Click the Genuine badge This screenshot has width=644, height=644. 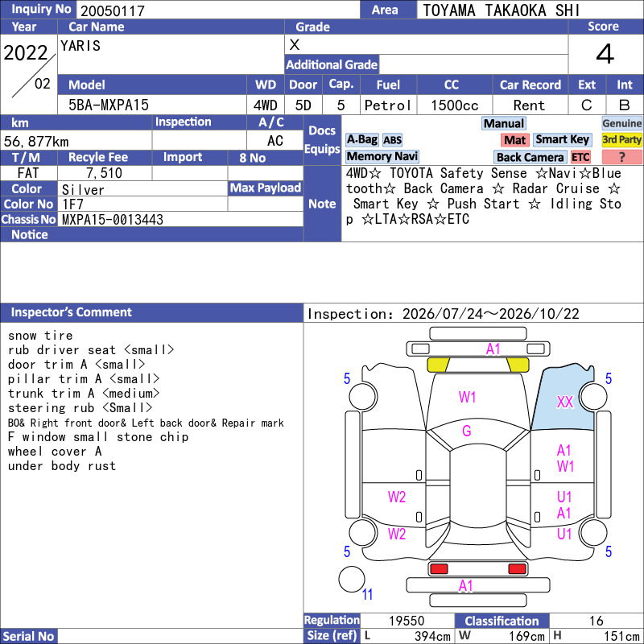[x=621, y=123]
